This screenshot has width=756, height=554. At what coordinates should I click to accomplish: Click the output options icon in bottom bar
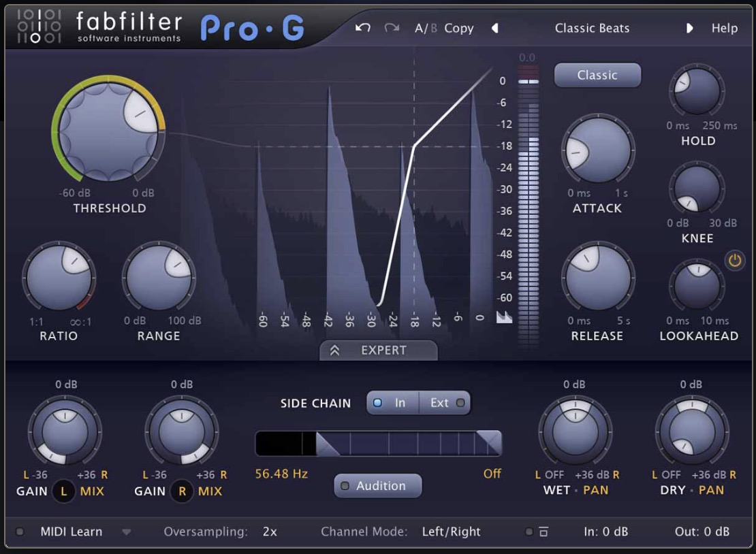pyautogui.click(x=544, y=532)
